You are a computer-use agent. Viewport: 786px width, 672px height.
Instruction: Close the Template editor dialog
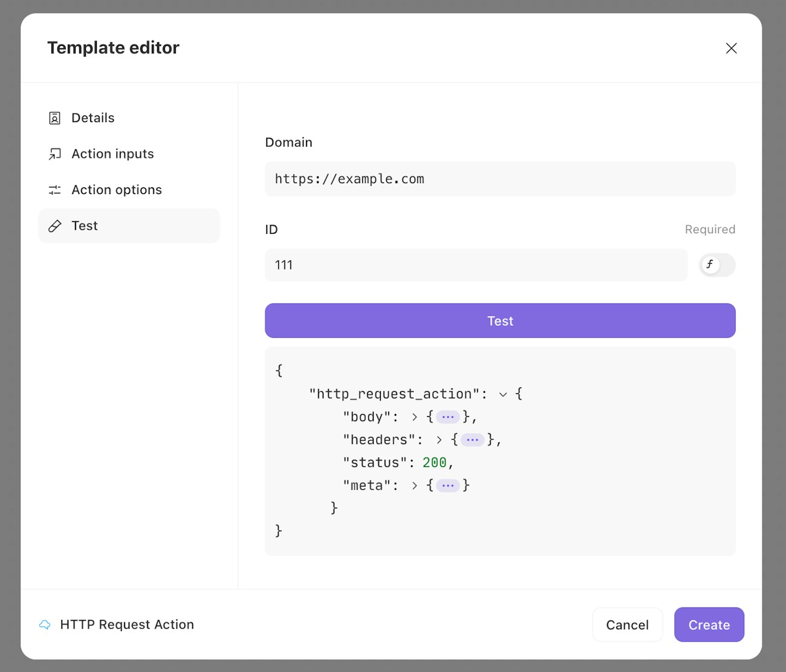click(731, 48)
